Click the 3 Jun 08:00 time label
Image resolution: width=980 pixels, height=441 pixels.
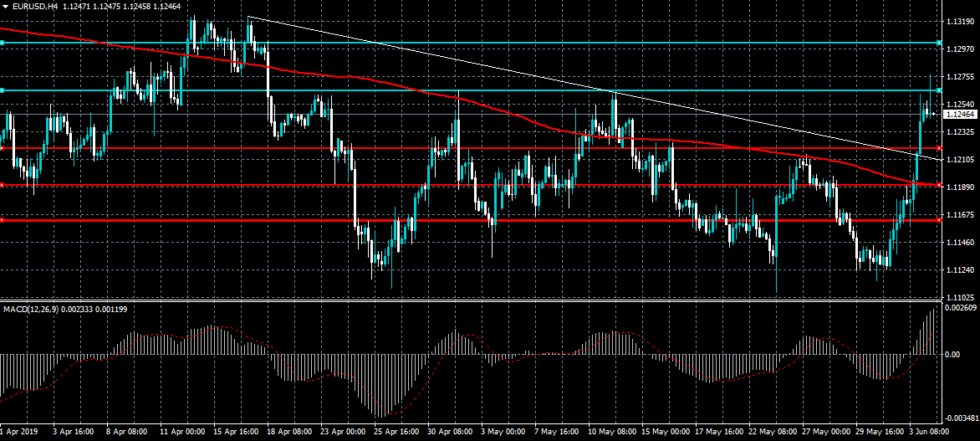pos(929,432)
